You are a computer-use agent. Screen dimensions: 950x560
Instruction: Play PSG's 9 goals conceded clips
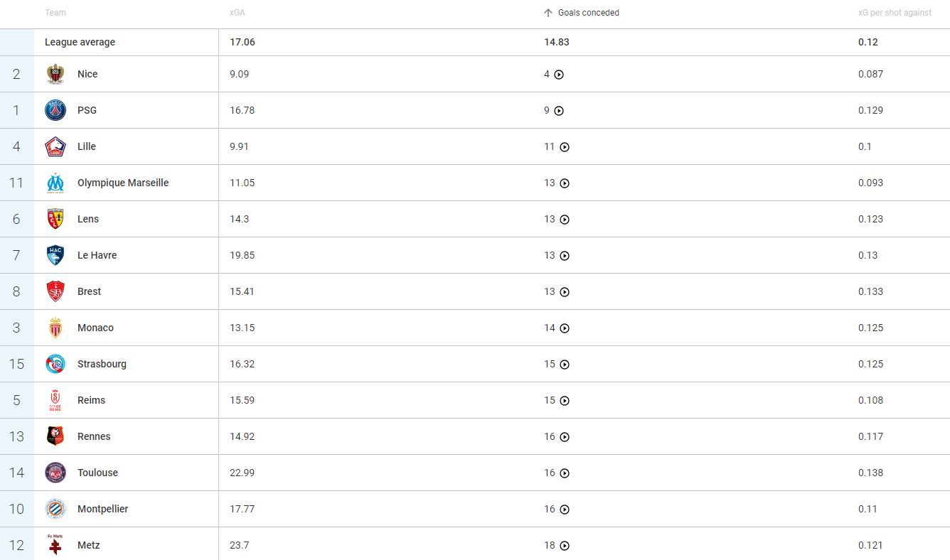pos(559,111)
